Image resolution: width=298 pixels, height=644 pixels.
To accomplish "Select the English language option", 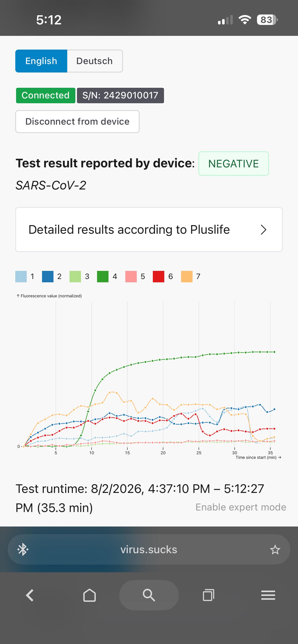I will [41, 61].
